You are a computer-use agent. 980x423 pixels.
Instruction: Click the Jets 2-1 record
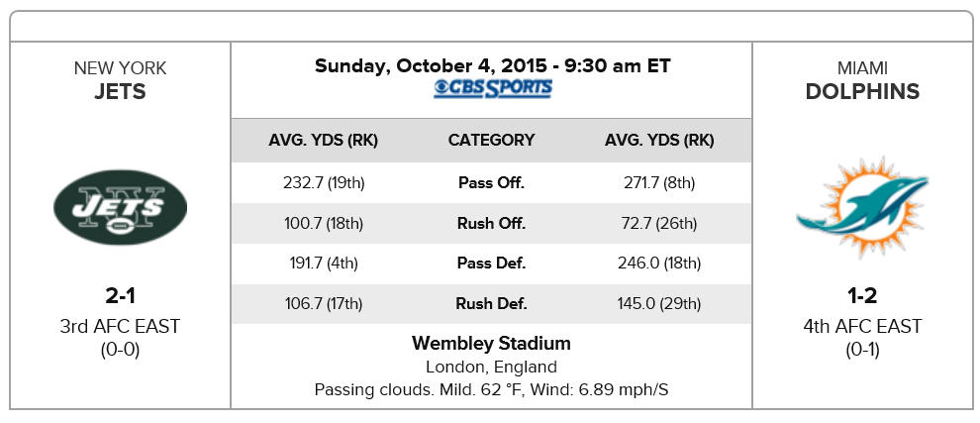point(120,295)
